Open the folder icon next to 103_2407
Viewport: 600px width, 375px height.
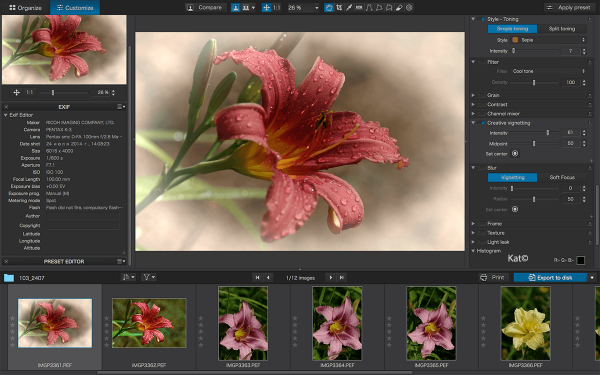click(x=9, y=278)
